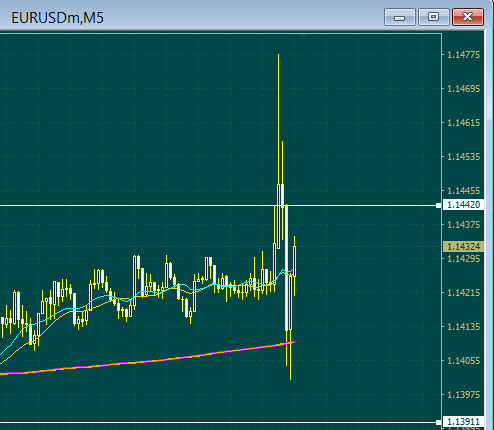Maximize the EURUSDm,M5 chart window

[x=434, y=17]
